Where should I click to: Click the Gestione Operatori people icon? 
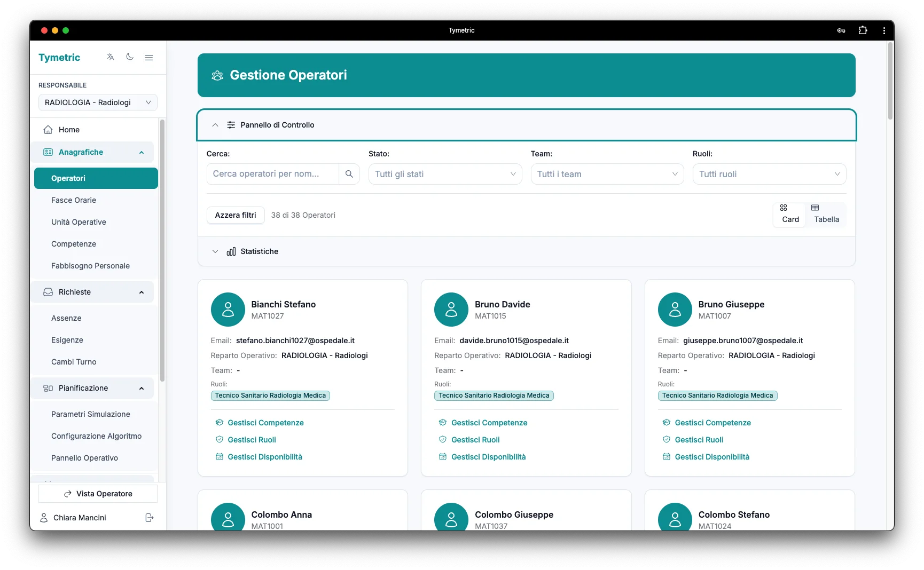(x=217, y=75)
